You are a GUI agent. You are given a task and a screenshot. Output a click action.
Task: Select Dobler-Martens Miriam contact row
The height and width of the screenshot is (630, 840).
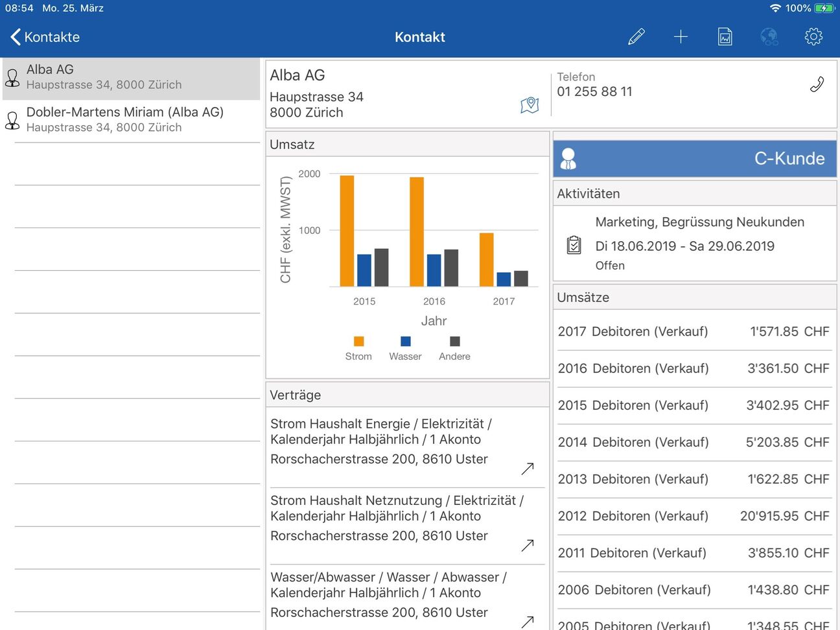point(131,121)
